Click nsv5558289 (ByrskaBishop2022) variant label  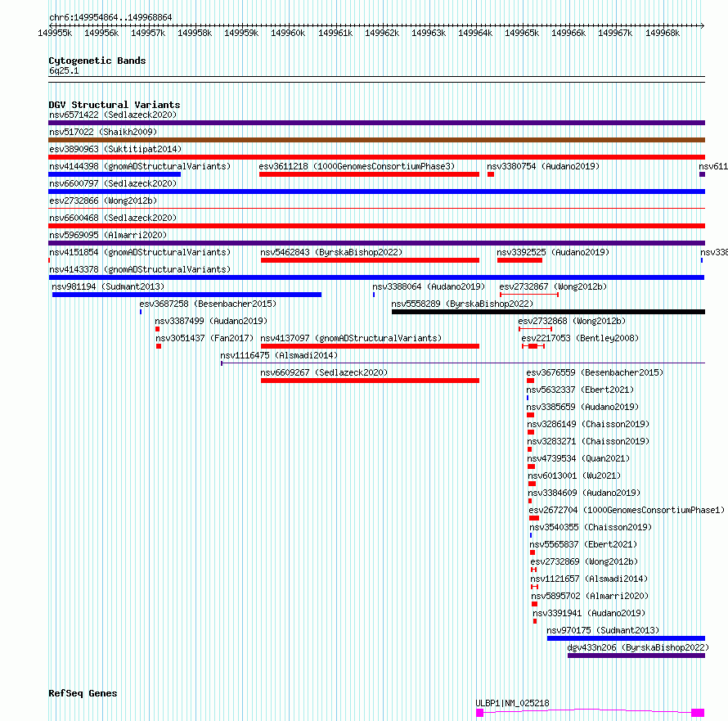point(462,304)
